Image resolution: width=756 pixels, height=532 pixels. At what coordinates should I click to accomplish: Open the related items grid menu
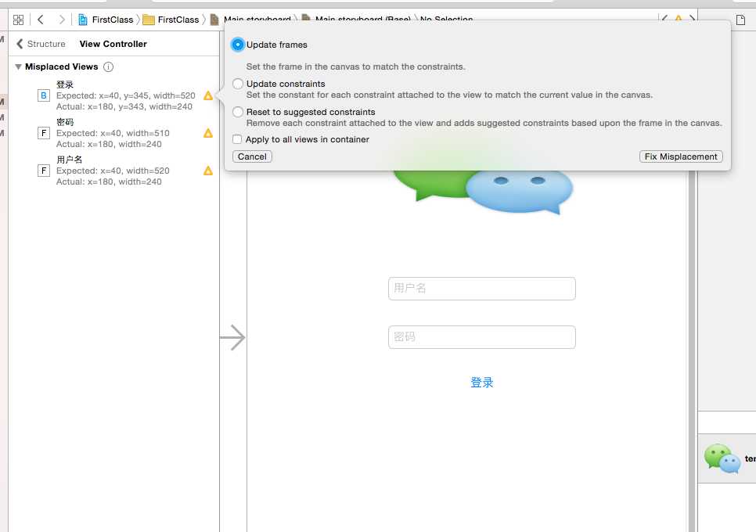[18, 20]
